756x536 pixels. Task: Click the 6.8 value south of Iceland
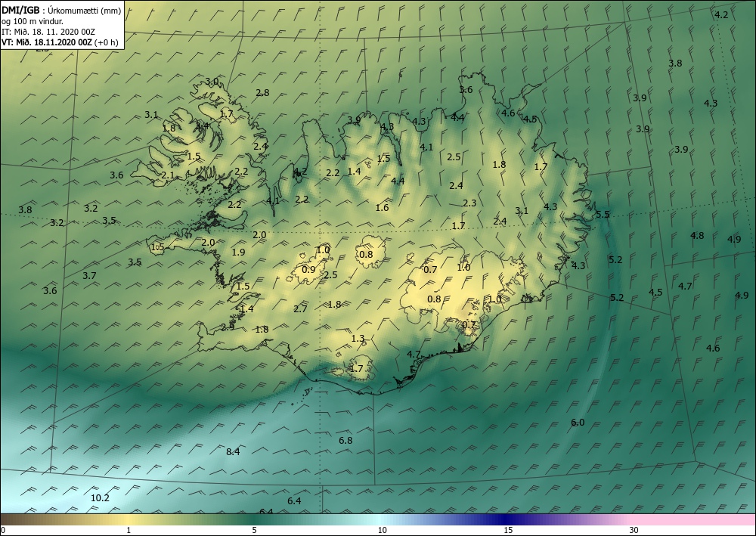tap(345, 441)
